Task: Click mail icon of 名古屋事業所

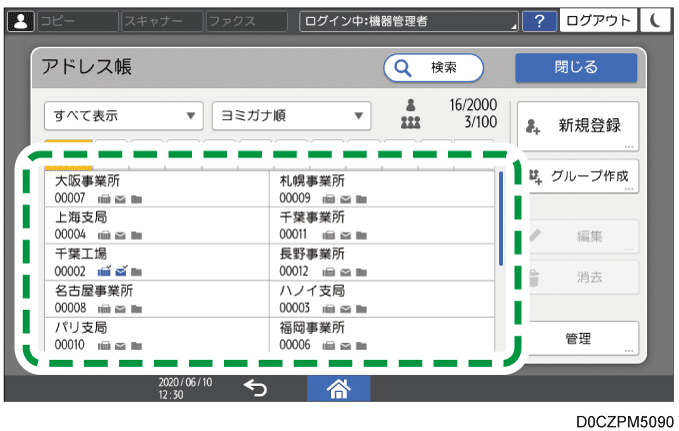Action: tap(120, 309)
